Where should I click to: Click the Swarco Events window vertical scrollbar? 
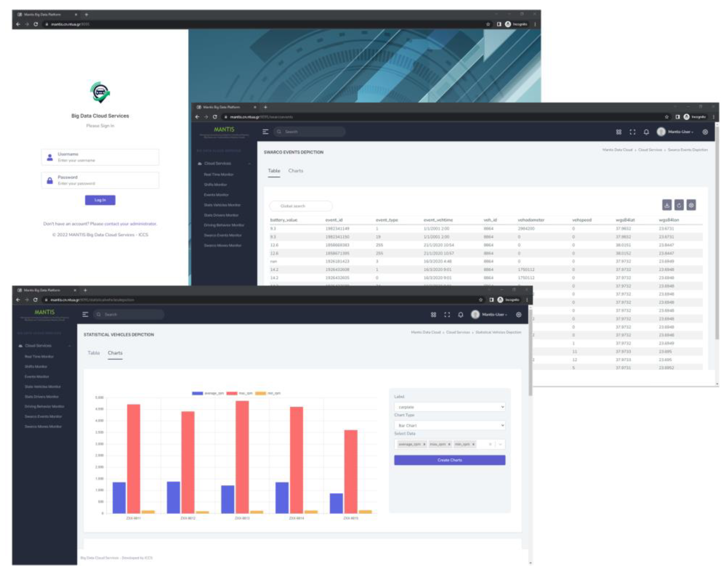717,235
